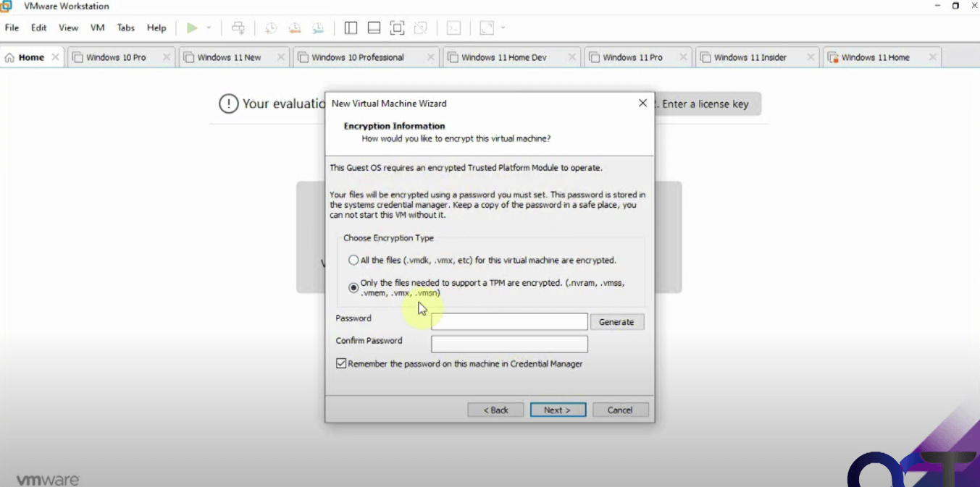This screenshot has height=487, width=980.
Task: Revert to snapshot via the orange clock icon
Action: [x=294, y=27]
